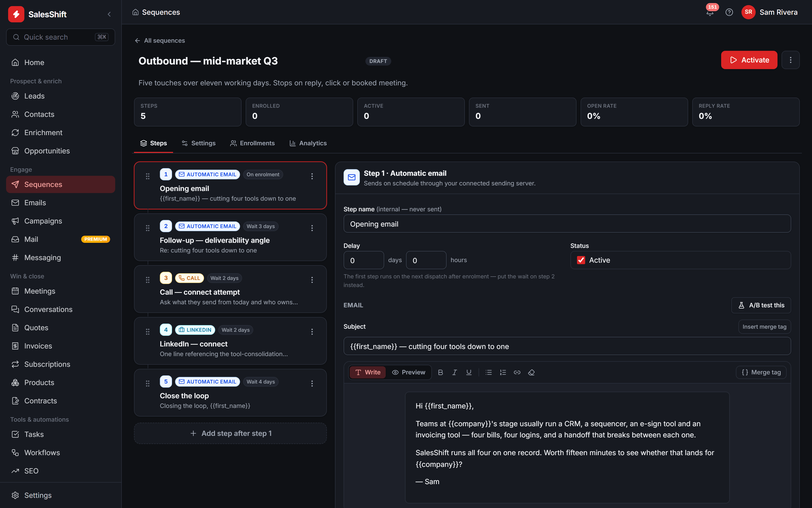Open the Merge tag menu in editor toolbar

[x=761, y=372]
